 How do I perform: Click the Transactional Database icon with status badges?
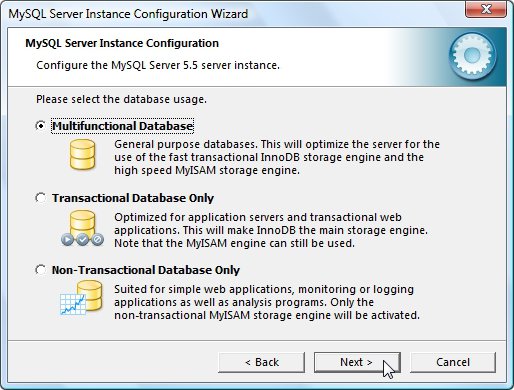(x=82, y=228)
